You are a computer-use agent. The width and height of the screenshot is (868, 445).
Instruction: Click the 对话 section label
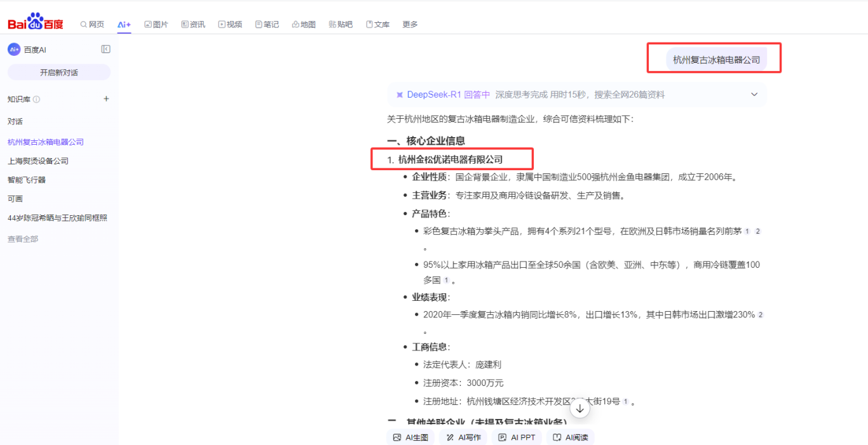point(15,121)
